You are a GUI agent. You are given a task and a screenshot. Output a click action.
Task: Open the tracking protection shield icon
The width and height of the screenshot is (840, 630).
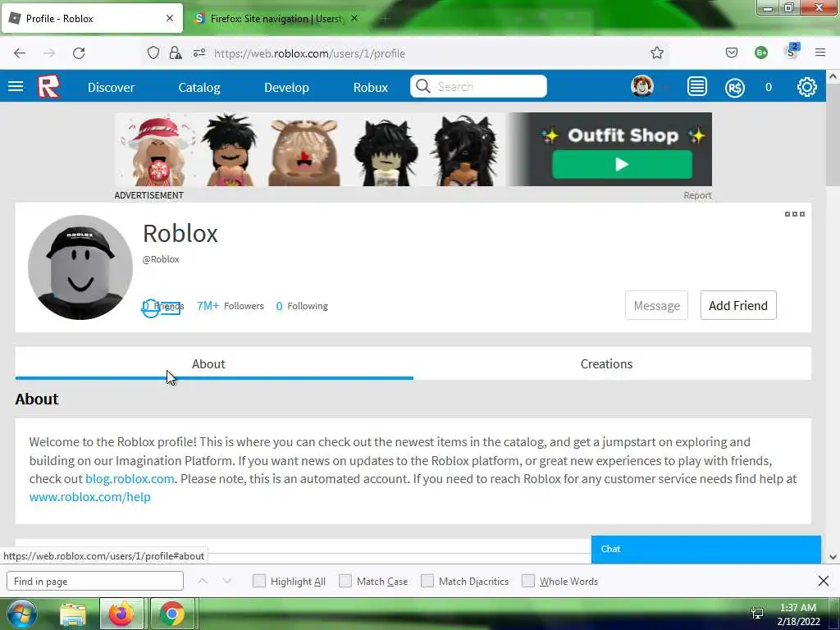pos(153,52)
